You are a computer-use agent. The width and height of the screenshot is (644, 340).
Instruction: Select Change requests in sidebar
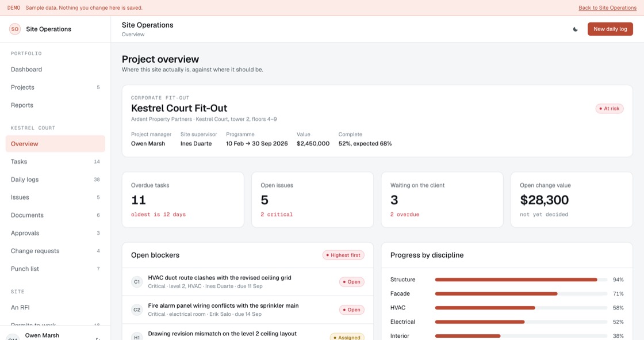point(55,251)
